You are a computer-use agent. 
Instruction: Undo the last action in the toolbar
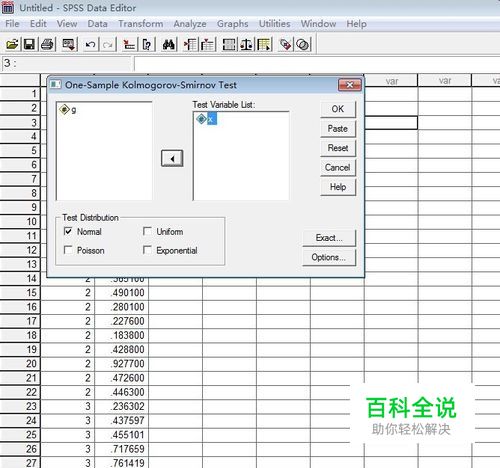point(90,44)
